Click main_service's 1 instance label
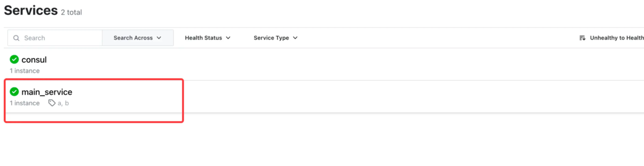Image resolution: width=644 pixels, height=166 pixels. (25, 103)
